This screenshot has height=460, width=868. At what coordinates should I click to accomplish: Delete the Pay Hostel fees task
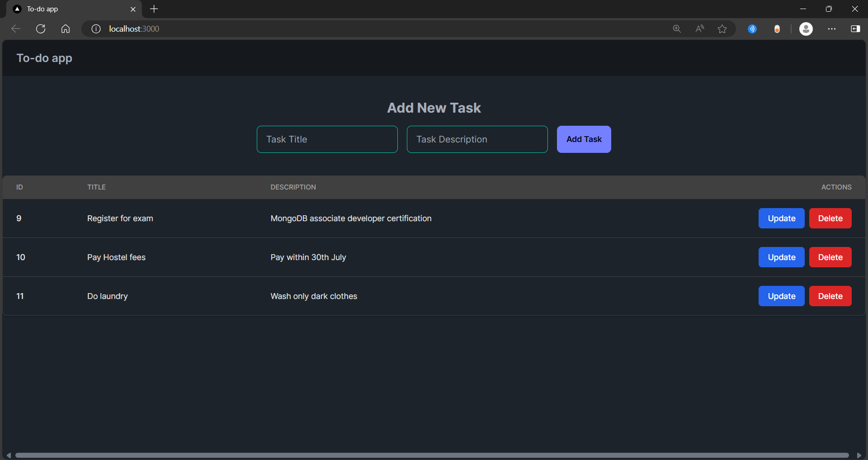click(x=830, y=257)
